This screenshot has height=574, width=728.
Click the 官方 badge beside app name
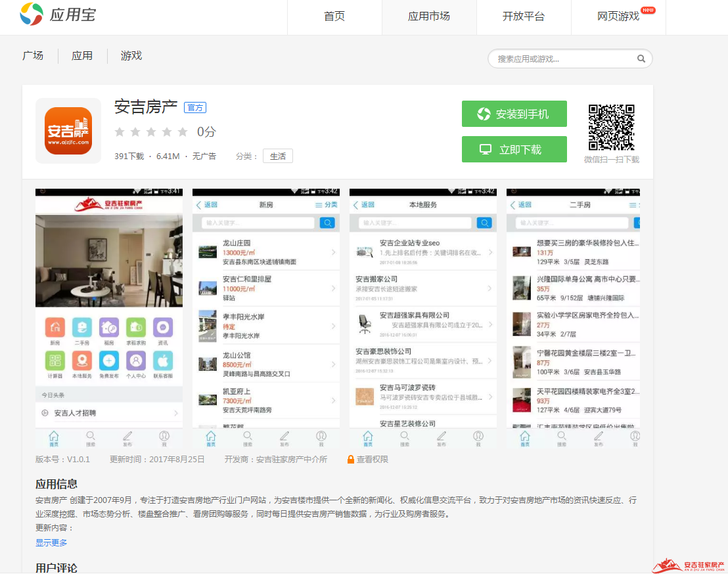[195, 108]
